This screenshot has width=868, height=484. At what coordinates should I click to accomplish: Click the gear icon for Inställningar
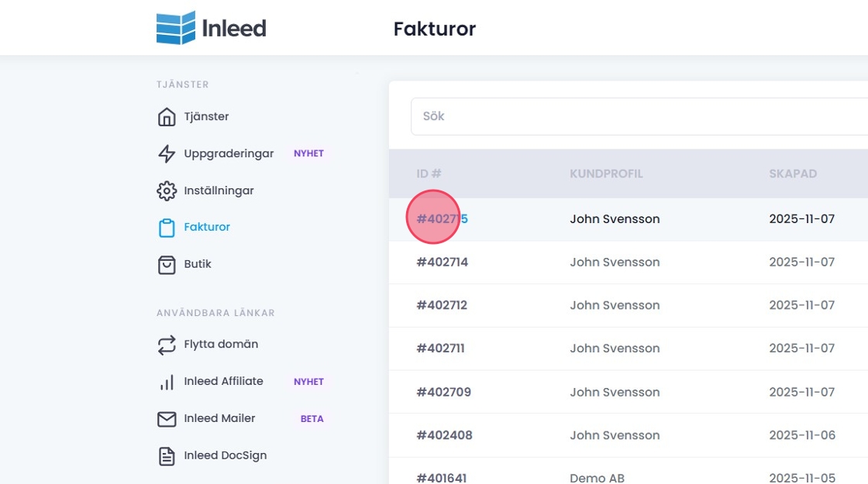tap(167, 191)
